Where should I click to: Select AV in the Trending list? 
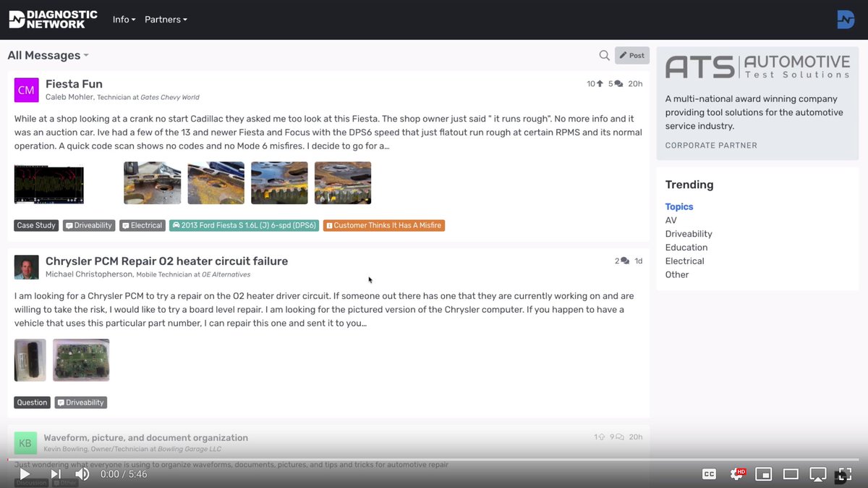click(x=671, y=220)
